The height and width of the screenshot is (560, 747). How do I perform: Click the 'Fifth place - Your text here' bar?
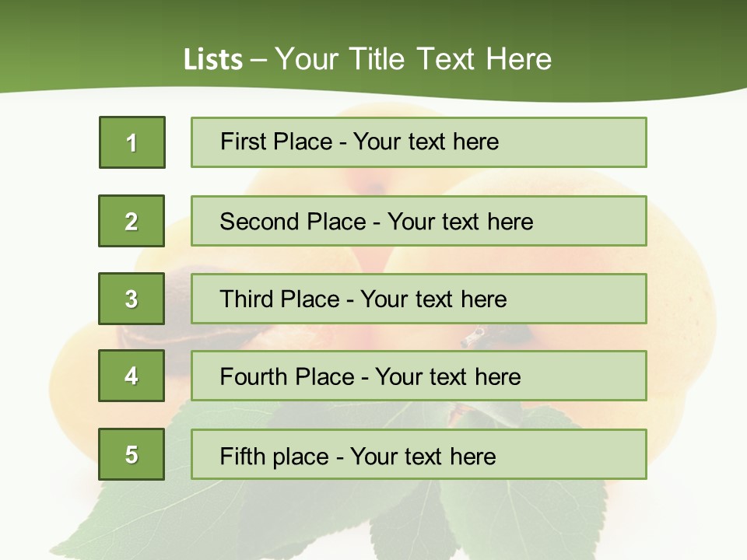tap(419, 453)
